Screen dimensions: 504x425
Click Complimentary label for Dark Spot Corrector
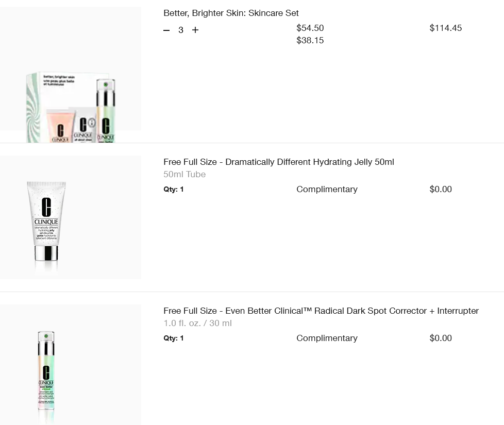pos(327,338)
